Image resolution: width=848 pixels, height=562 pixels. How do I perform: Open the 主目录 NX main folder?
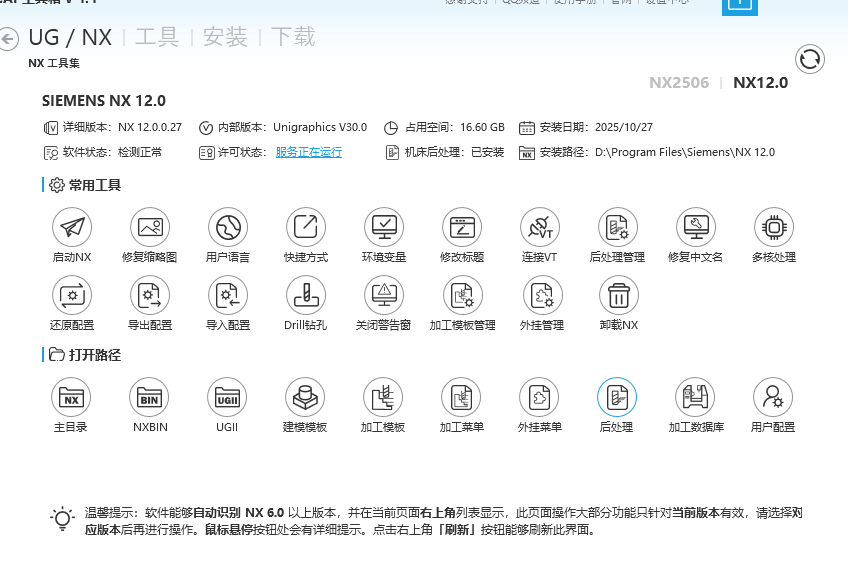click(71, 397)
